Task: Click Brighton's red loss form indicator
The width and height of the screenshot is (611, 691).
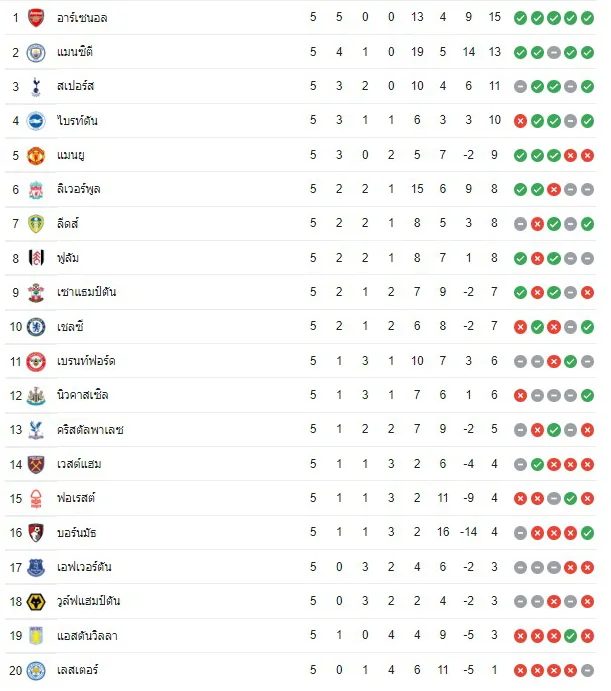Action: click(520, 121)
